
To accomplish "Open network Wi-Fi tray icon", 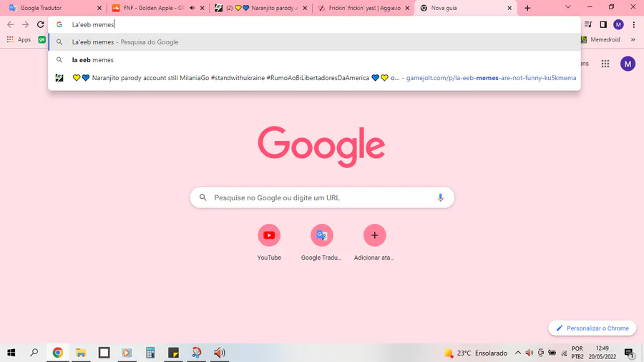I will [x=564, y=353].
